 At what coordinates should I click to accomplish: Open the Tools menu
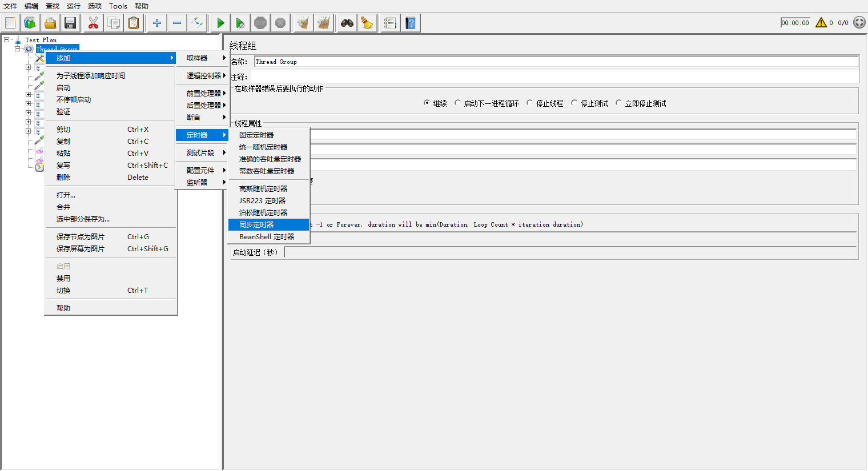point(118,6)
